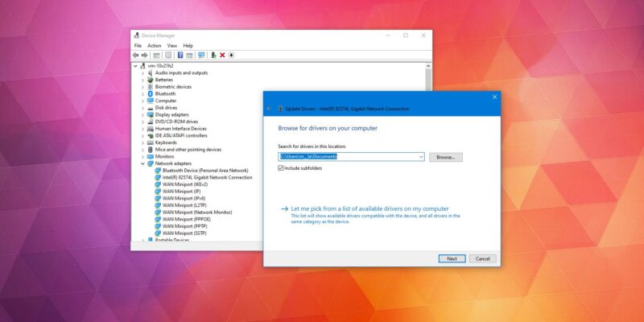Click Let me pick from a list link
644x322 pixels.
pos(369,208)
